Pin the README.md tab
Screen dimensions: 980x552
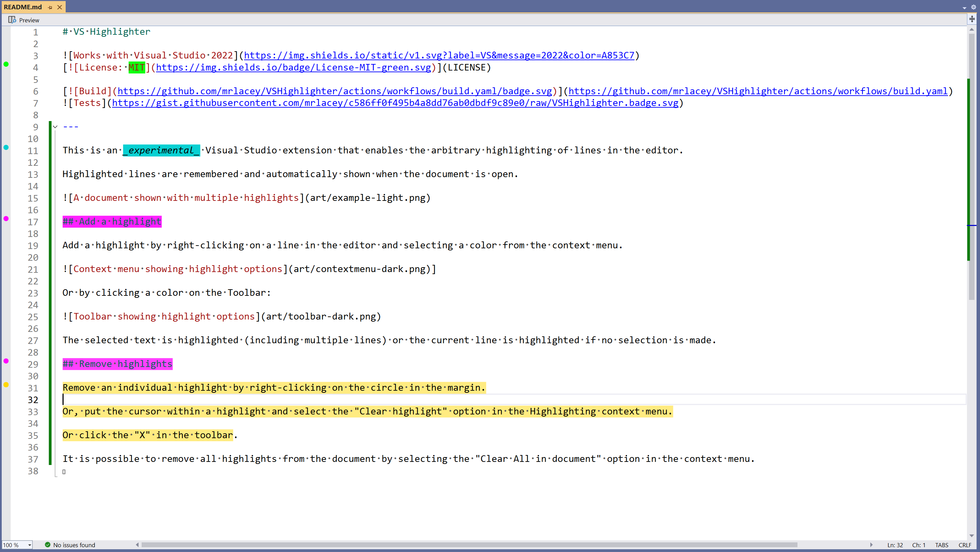[x=50, y=7]
